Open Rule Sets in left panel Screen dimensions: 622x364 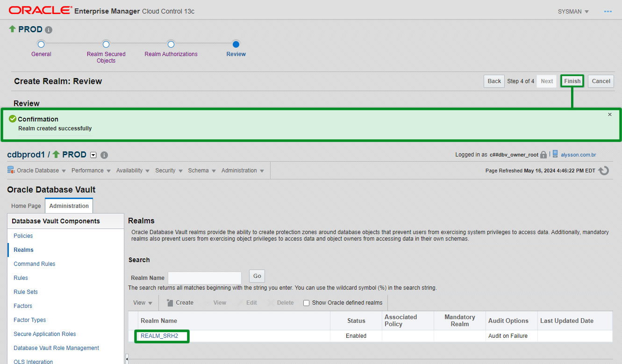[26, 292]
